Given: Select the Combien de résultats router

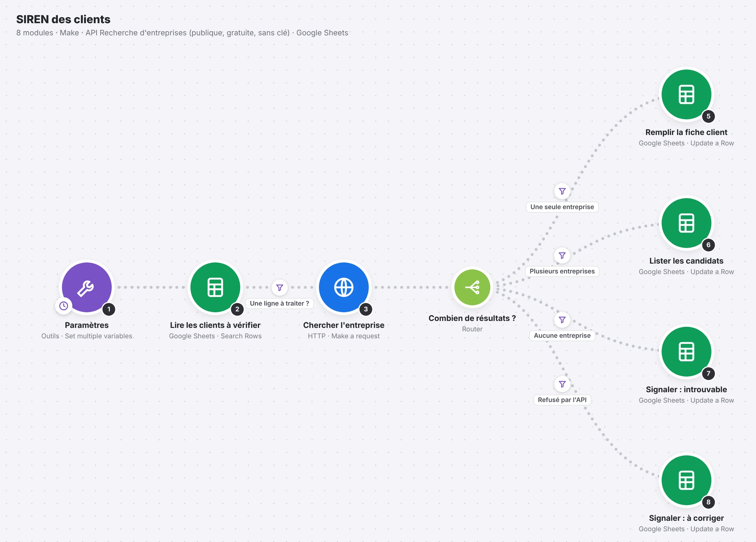Looking at the screenshot, I should [472, 287].
